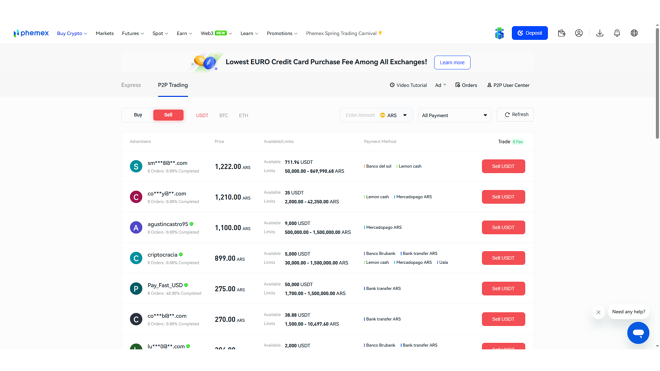Open the language globe icon
This screenshot has width=660, height=371.
pyautogui.click(x=634, y=33)
